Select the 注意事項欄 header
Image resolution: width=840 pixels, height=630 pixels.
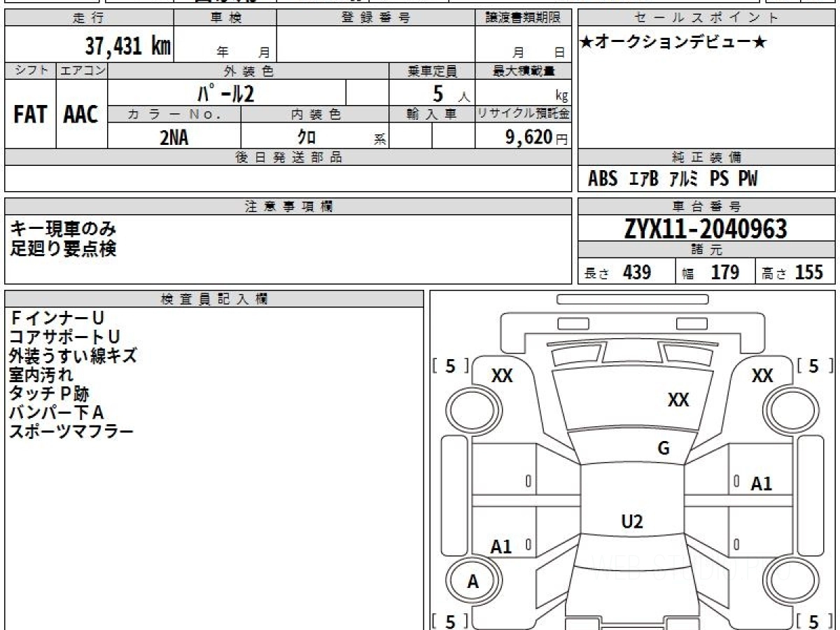coord(288,206)
